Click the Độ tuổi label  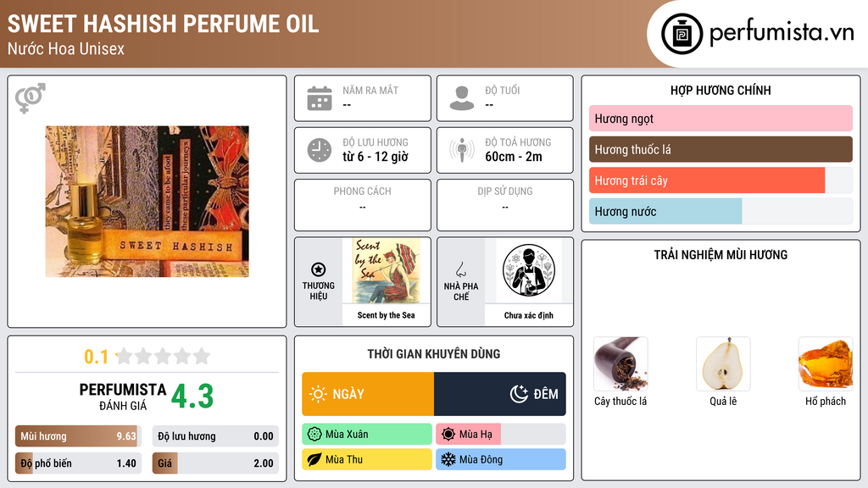(x=503, y=90)
